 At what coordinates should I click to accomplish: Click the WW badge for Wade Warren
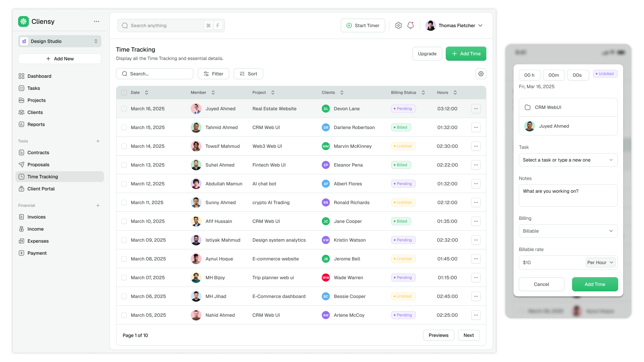[x=326, y=278]
